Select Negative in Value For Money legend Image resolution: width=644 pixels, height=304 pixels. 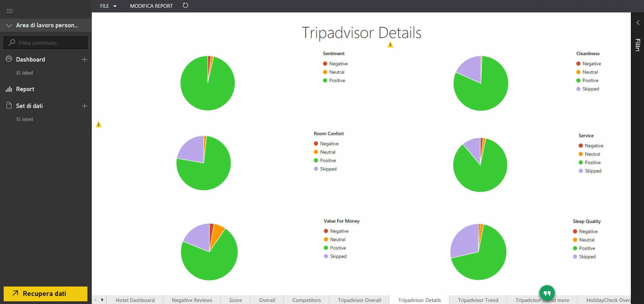[x=336, y=231]
